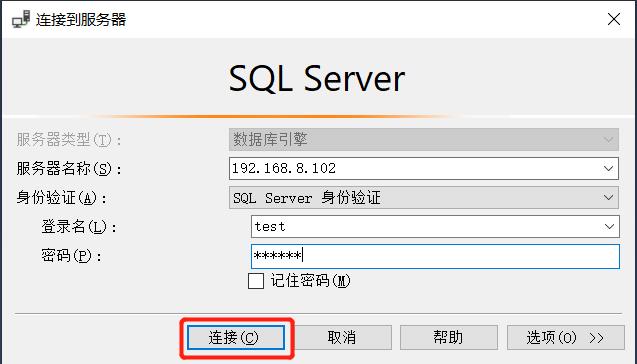
Task: Focus the 密码 password field
Action: click(435, 256)
